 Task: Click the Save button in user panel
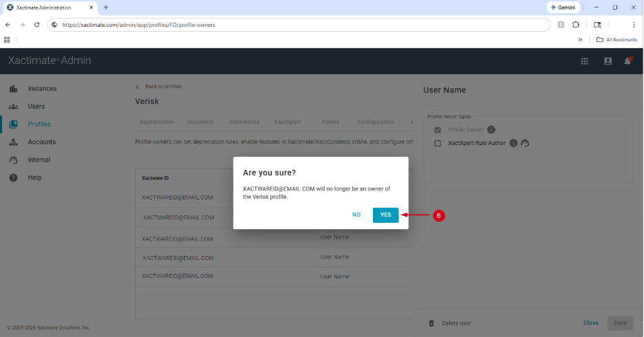tap(620, 323)
